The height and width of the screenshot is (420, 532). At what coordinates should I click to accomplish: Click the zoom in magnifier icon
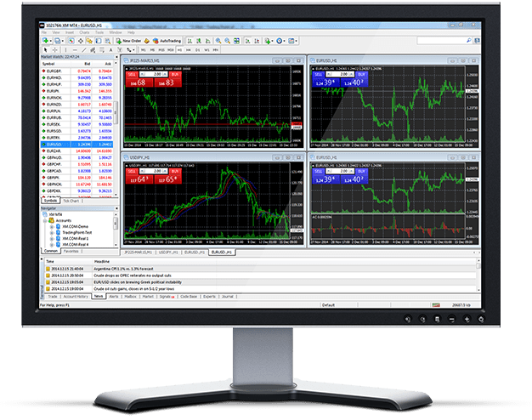coord(218,40)
